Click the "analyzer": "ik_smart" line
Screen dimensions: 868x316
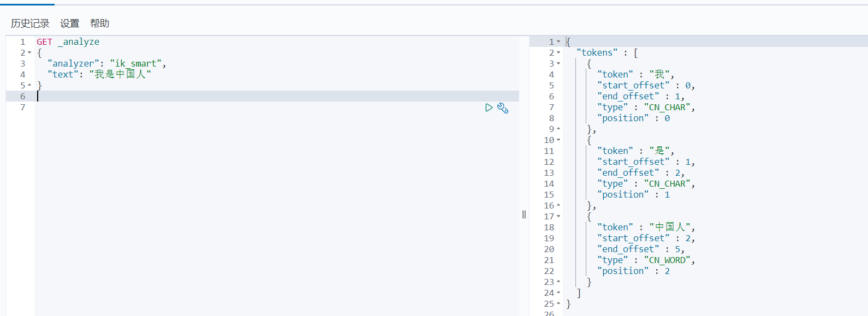tap(106, 63)
